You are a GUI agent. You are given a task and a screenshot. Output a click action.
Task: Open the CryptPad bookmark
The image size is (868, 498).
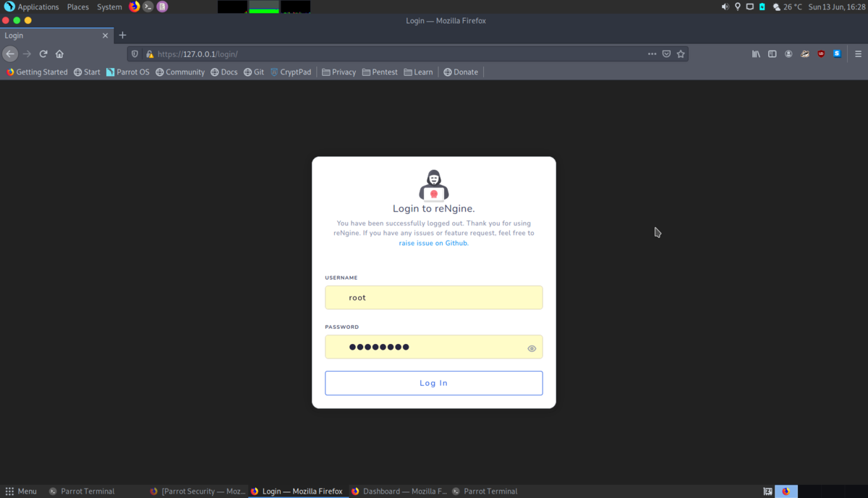(290, 72)
